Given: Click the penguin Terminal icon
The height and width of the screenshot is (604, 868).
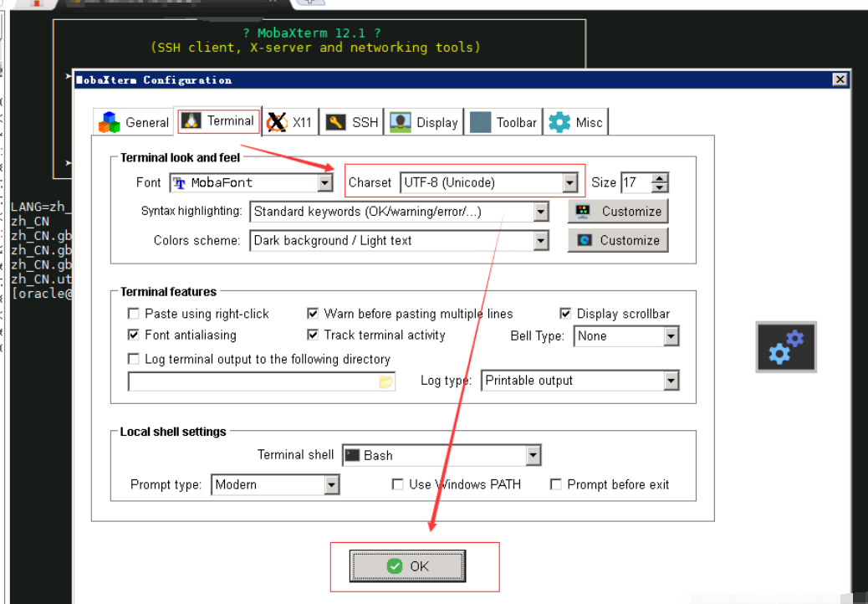Looking at the screenshot, I should point(191,120).
